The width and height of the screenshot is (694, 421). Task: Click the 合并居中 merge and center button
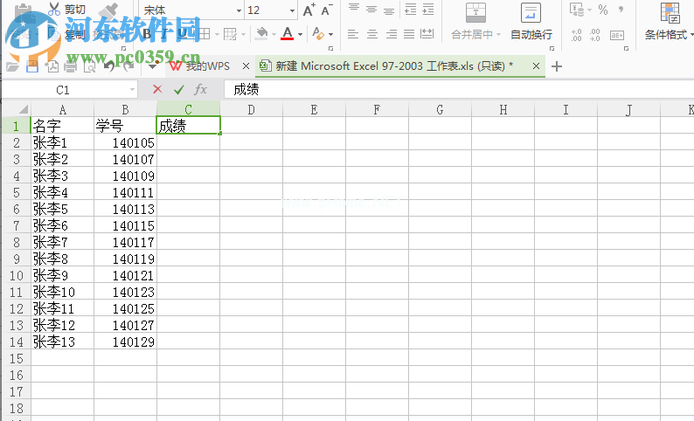(471, 22)
